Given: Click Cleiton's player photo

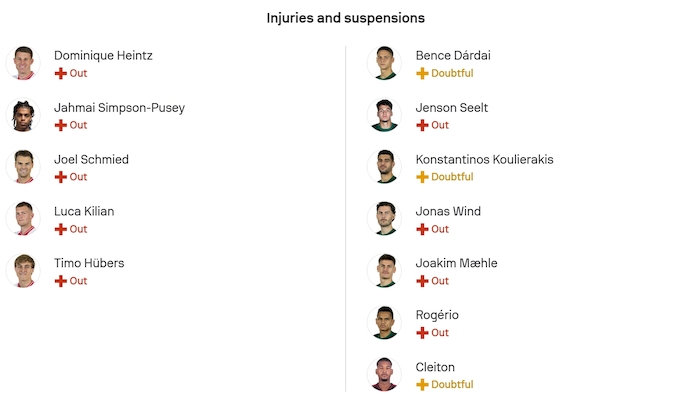Looking at the screenshot, I should pyautogui.click(x=384, y=375).
